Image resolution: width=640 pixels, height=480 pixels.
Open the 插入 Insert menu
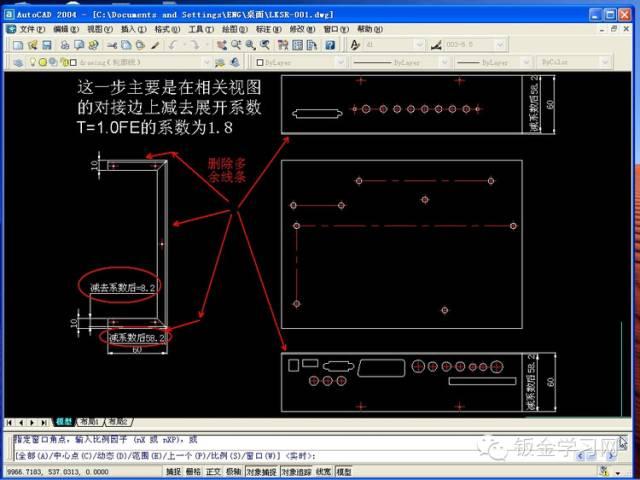tap(133, 29)
